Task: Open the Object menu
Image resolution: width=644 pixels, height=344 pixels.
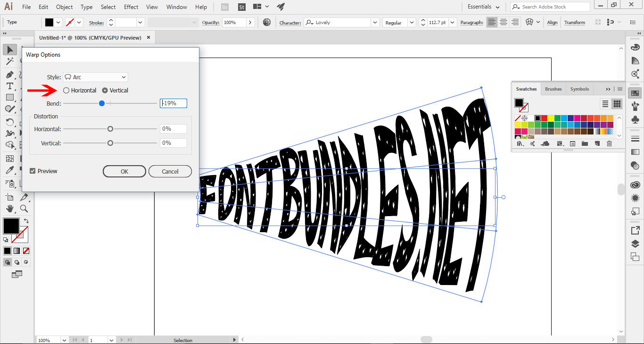Action: click(64, 7)
